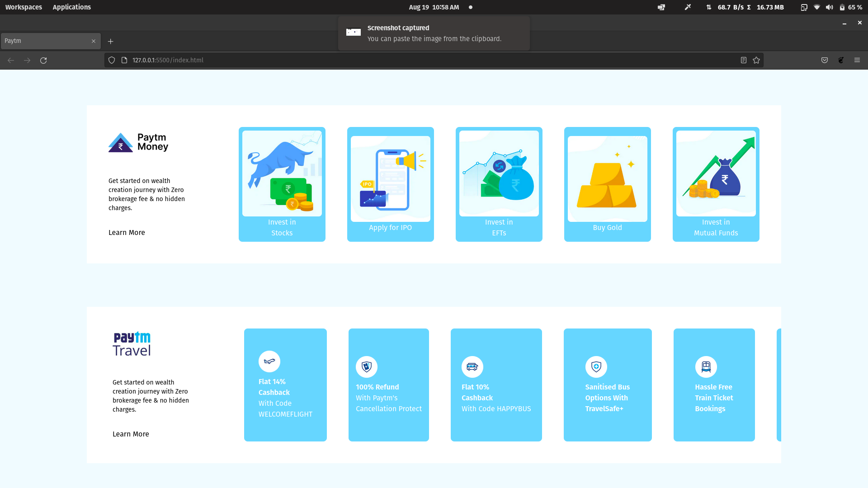The height and width of the screenshot is (488, 868).
Task: Open a new browser tab
Action: (110, 41)
